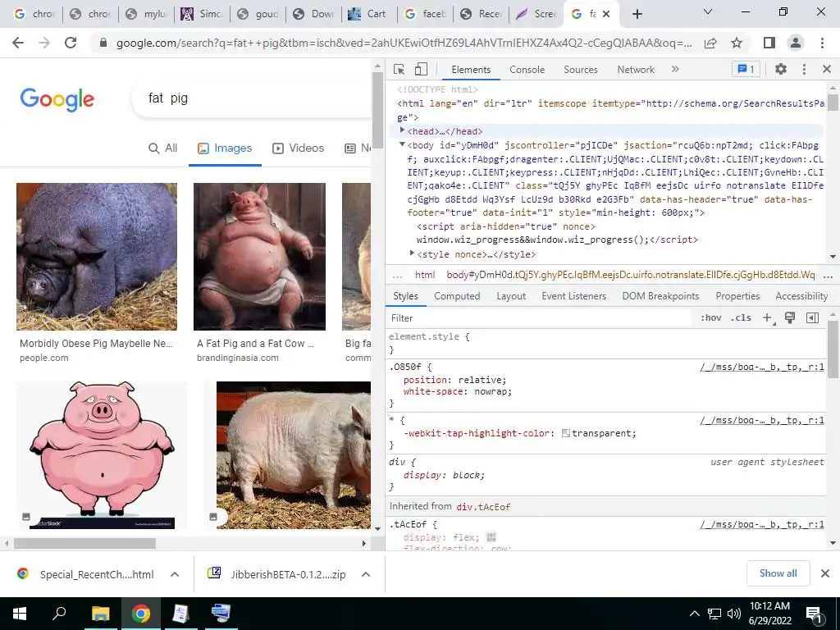Click the transparent color swatch
Image resolution: width=840 pixels, height=630 pixels.
566,433
